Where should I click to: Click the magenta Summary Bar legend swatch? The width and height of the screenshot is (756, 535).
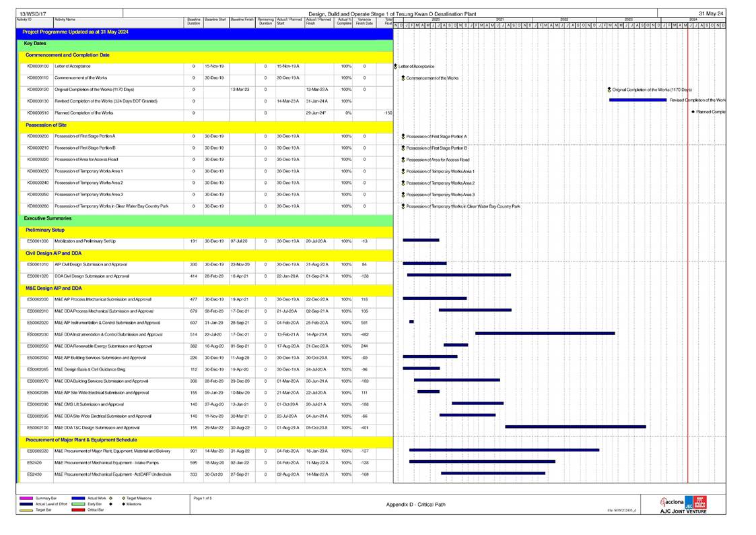point(27,497)
